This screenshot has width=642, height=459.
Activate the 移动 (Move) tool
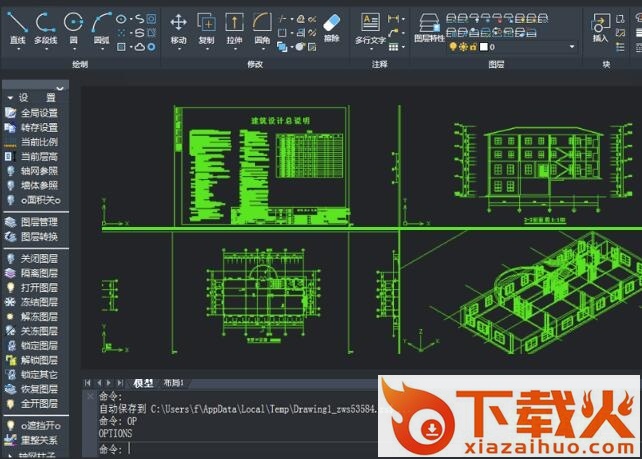(179, 26)
